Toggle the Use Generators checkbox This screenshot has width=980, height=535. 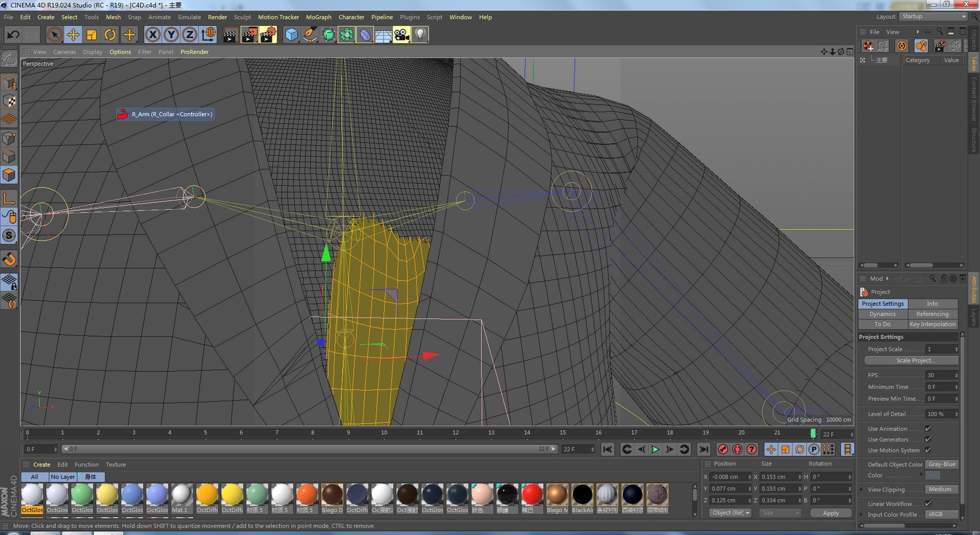(x=928, y=440)
